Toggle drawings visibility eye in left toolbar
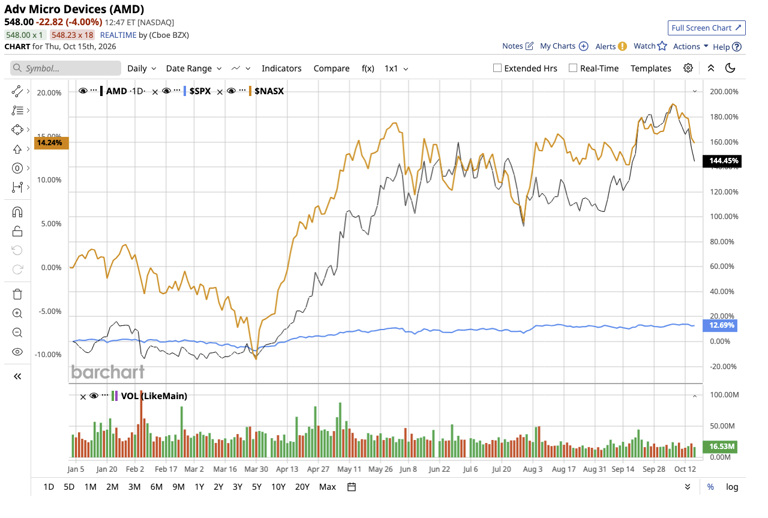Screen dimensions: 768x518 [17, 352]
